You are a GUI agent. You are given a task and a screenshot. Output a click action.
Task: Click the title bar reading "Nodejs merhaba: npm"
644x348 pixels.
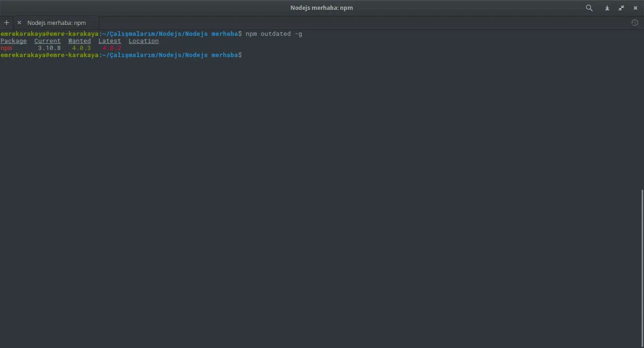[322, 8]
